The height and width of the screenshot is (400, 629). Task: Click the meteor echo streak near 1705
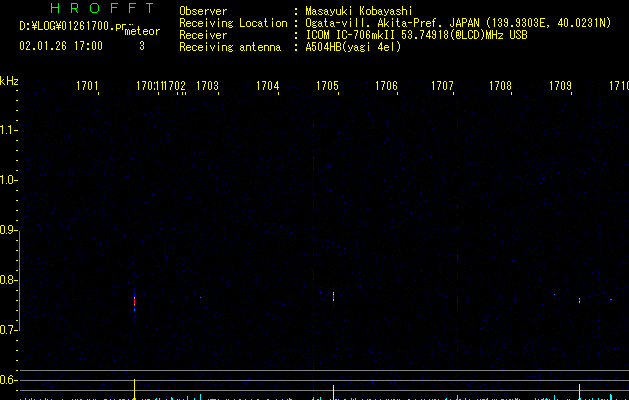tap(333, 297)
